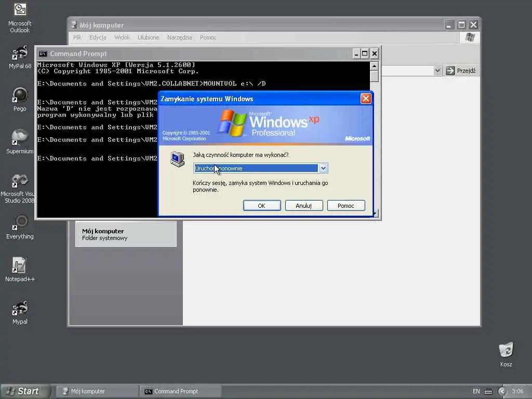532x399 pixels.
Task: Click 'Folder systemowy' text in details panel
Action: (105, 238)
